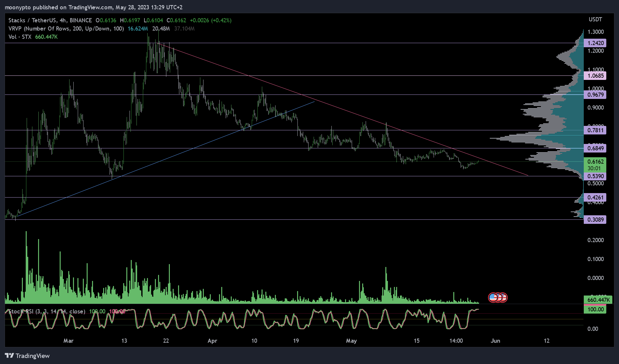Click the 0.5390 price level label

click(x=595, y=176)
